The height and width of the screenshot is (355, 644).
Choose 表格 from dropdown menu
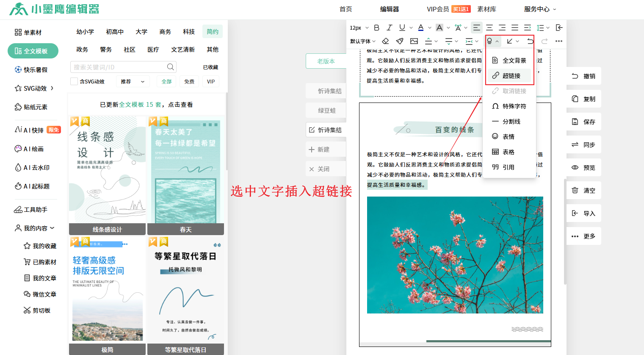coord(509,152)
